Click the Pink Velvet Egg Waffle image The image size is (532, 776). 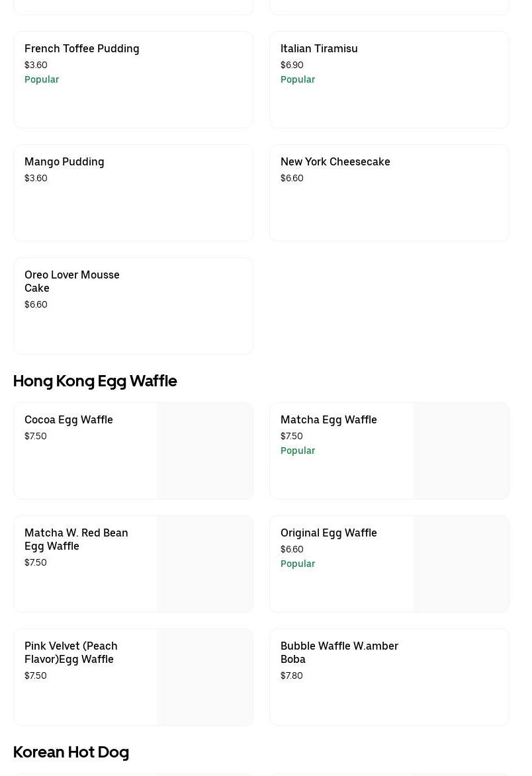coord(204,677)
